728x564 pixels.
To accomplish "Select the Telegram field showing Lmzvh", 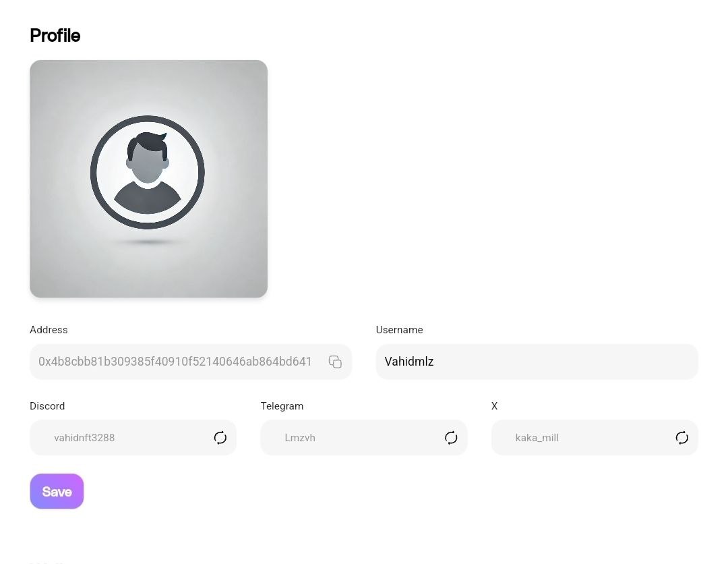I will coord(351,438).
